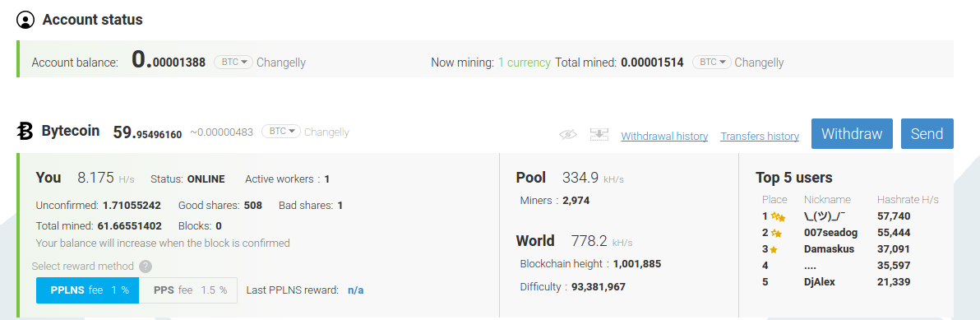
Task: Click Changelly link beside account balance
Action: [281, 63]
